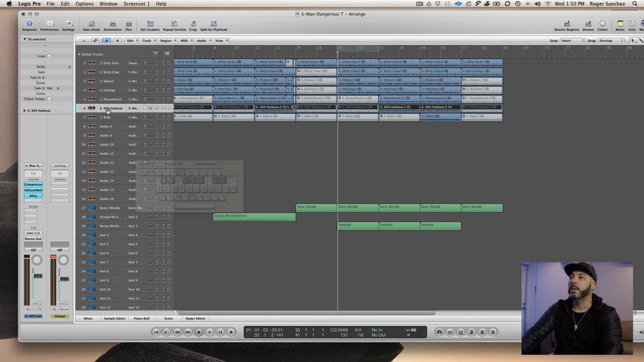644x362 pixels.
Task: Show the Automation view icon
Action: [x=113, y=25]
